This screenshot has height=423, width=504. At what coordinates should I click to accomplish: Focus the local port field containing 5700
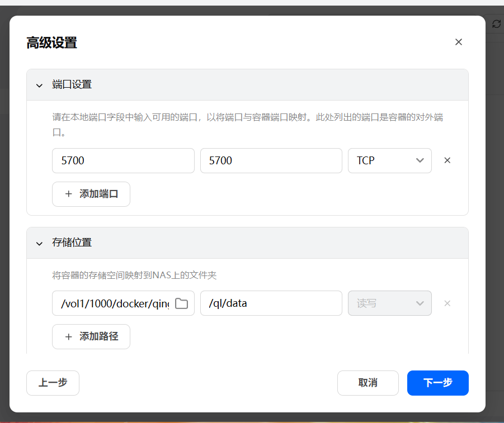pos(123,161)
